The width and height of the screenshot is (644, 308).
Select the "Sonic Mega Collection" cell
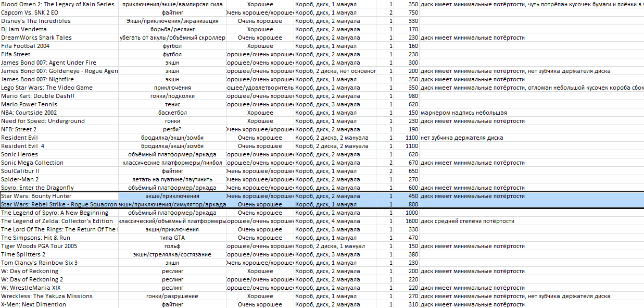(x=59, y=163)
